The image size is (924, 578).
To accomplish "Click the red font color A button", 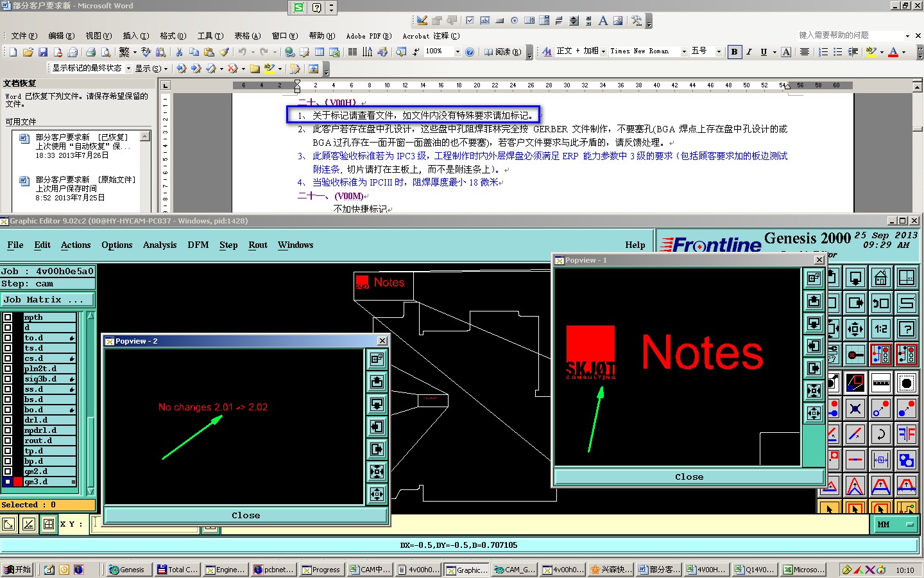I will click(x=893, y=52).
